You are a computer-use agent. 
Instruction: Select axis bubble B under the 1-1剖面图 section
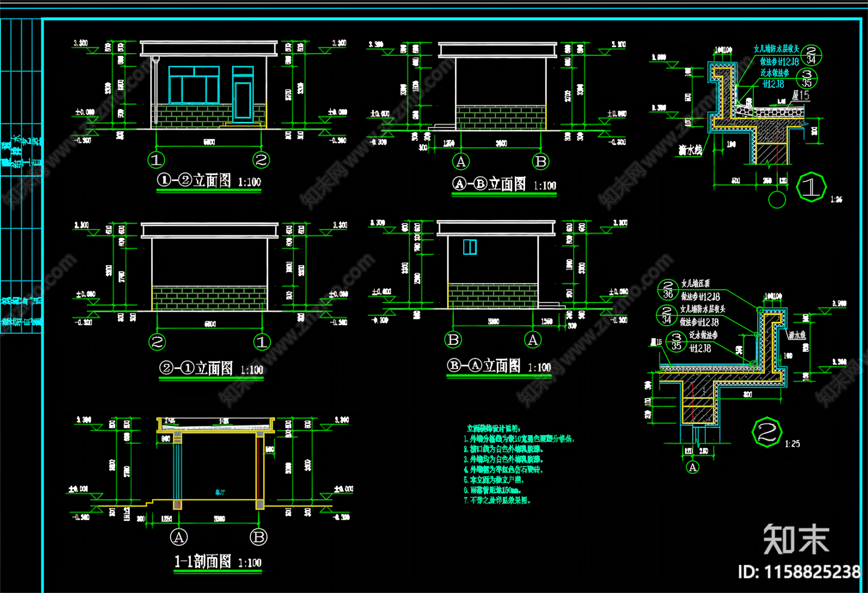pyautogui.click(x=259, y=537)
